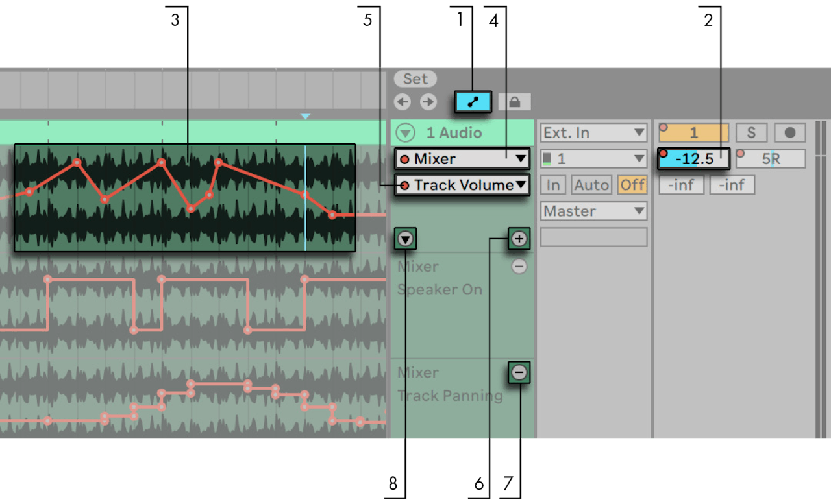Viewport: 831px width, 504px height.
Task: Navigate forward with the right arrow icon
Action: click(x=428, y=101)
